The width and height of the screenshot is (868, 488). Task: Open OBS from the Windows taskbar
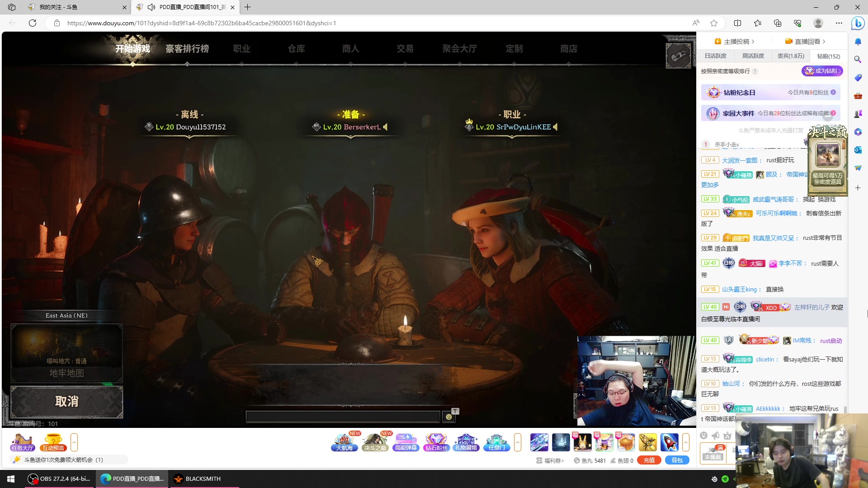coord(59,479)
